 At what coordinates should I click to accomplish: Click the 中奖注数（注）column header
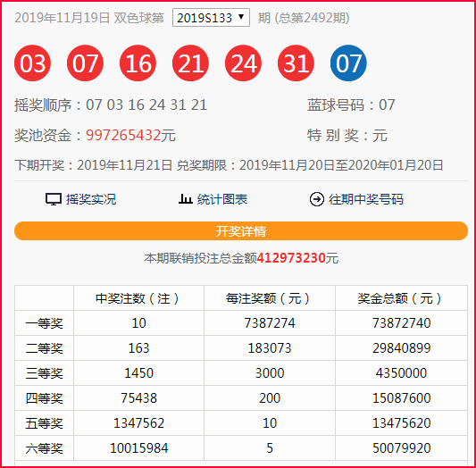coord(138,298)
